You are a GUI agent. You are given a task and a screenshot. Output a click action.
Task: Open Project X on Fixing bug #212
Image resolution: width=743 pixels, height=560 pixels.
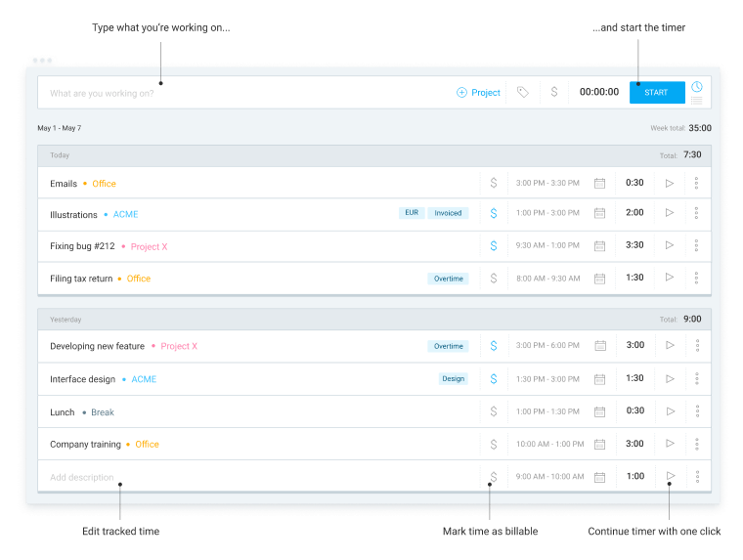[x=149, y=247]
